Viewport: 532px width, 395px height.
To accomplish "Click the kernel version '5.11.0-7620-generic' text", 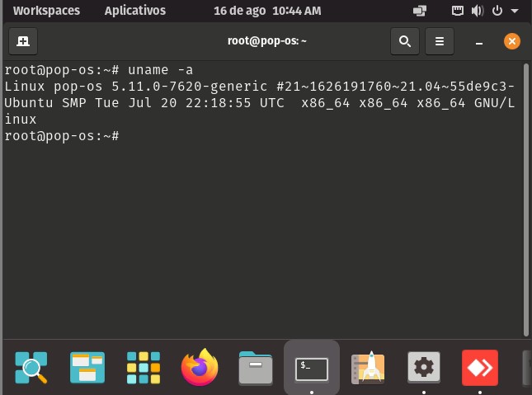I will coord(190,87).
